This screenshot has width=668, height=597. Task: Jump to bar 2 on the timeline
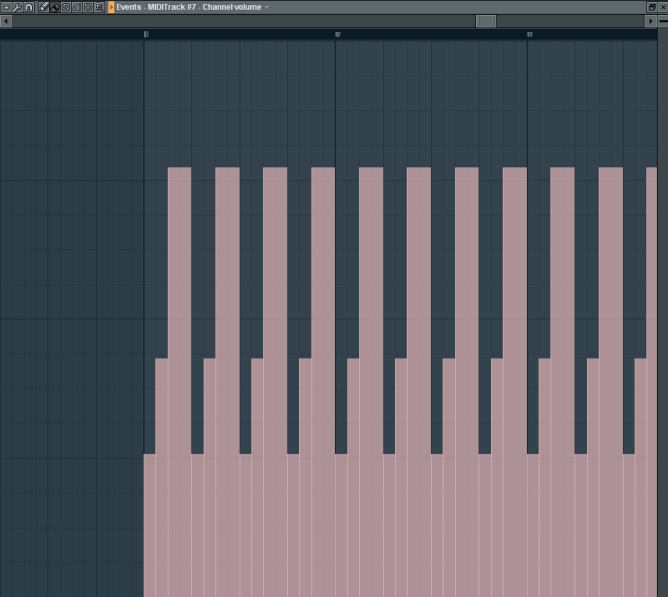click(x=337, y=34)
